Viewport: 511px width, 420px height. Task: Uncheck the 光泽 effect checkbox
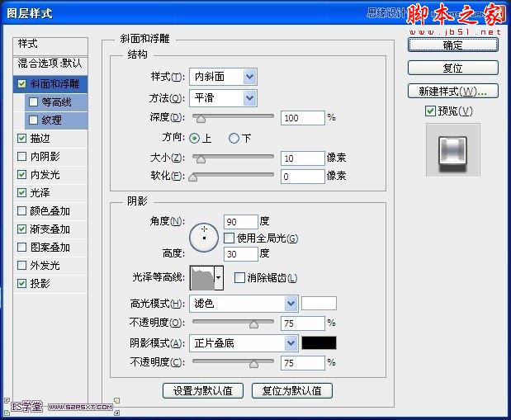pos(21,193)
